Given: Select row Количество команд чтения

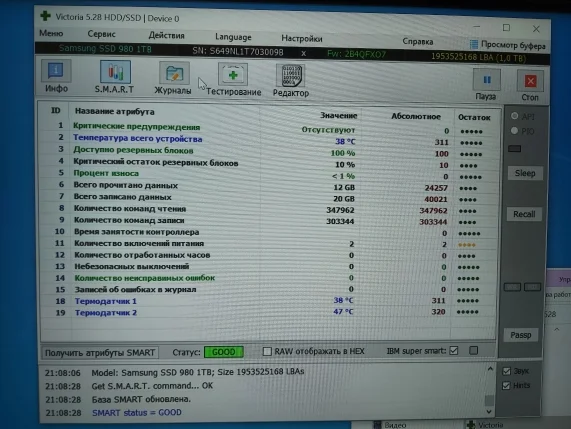Looking at the screenshot, I should click(x=269, y=209).
